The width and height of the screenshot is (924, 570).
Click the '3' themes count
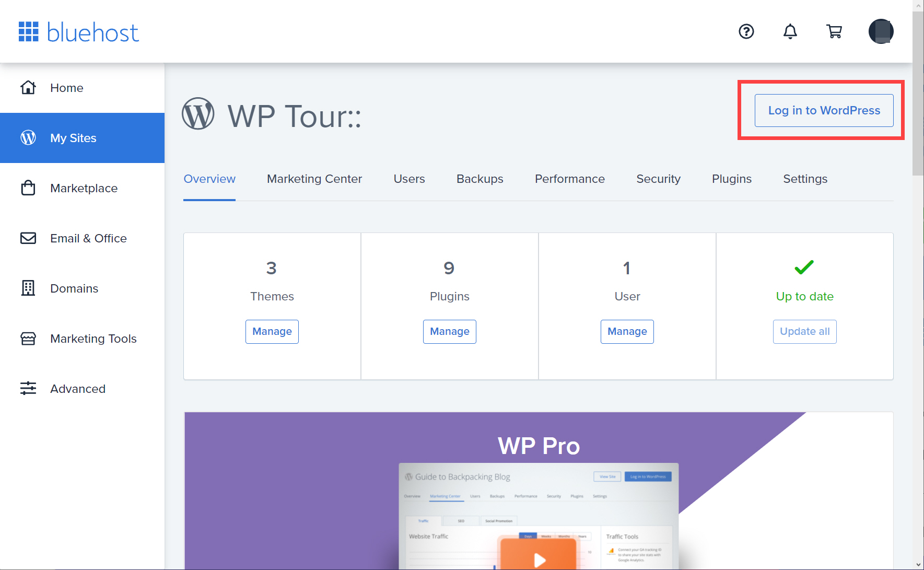point(272,268)
